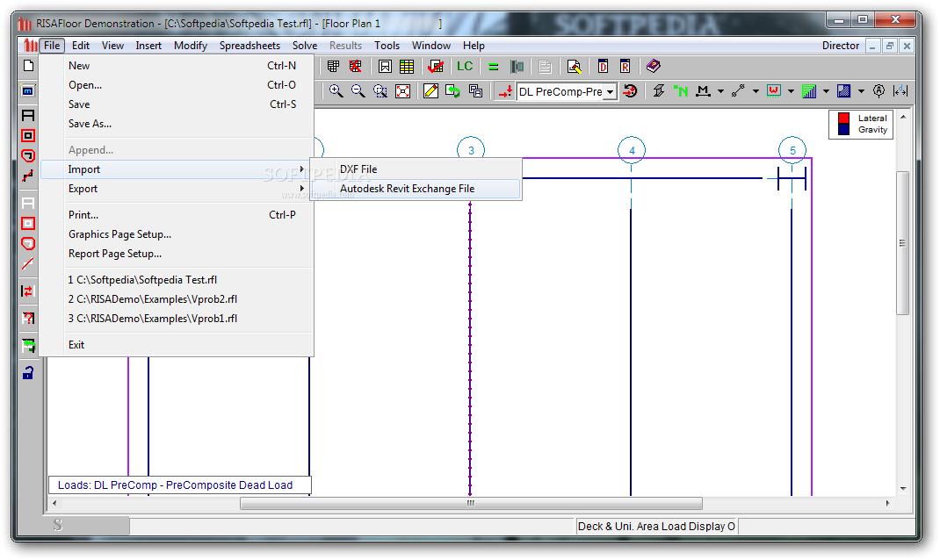Screen dimensions: 940x560
Task: Toggle the M member labels icon
Action: click(x=703, y=91)
